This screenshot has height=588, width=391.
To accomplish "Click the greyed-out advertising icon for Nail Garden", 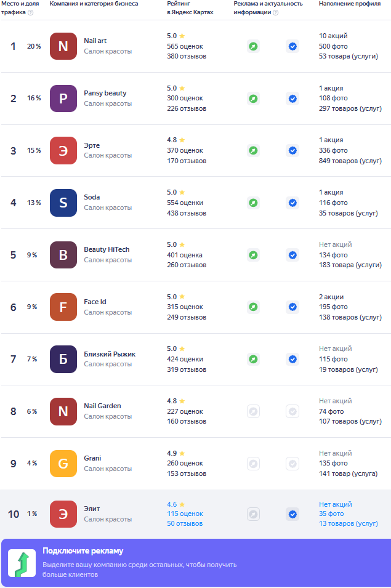I will (x=254, y=411).
